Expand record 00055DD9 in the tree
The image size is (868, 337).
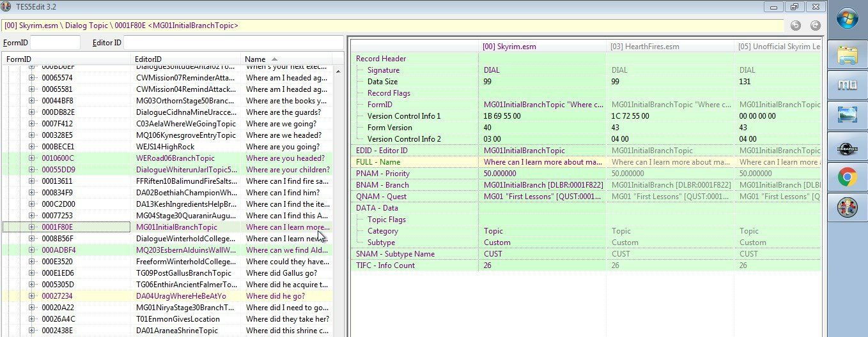point(32,170)
